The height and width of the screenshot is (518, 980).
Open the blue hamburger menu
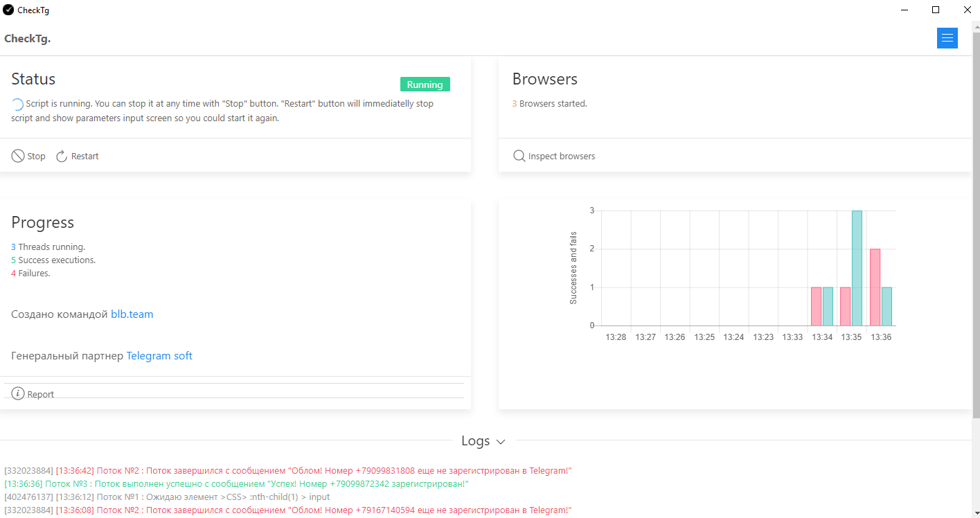(x=947, y=38)
